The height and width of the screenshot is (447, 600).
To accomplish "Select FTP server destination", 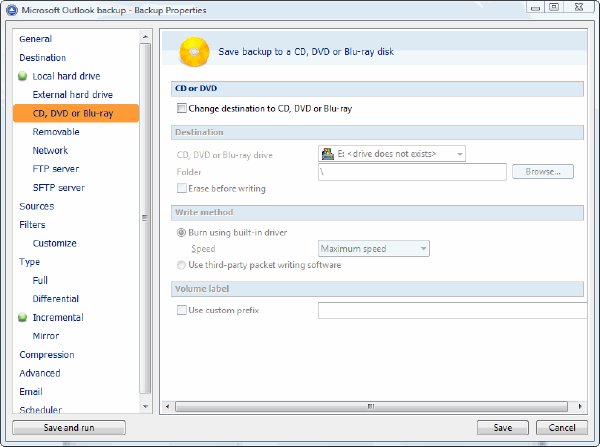I will click(56, 169).
